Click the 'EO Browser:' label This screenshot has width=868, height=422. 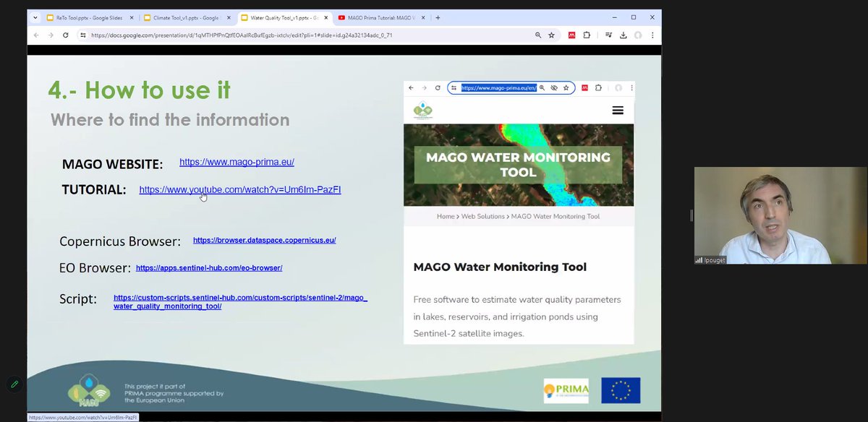pyautogui.click(x=95, y=268)
